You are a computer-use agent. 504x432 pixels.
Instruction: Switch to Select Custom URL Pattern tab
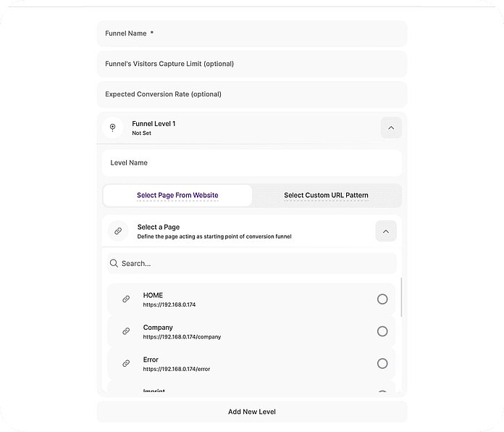coord(326,195)
